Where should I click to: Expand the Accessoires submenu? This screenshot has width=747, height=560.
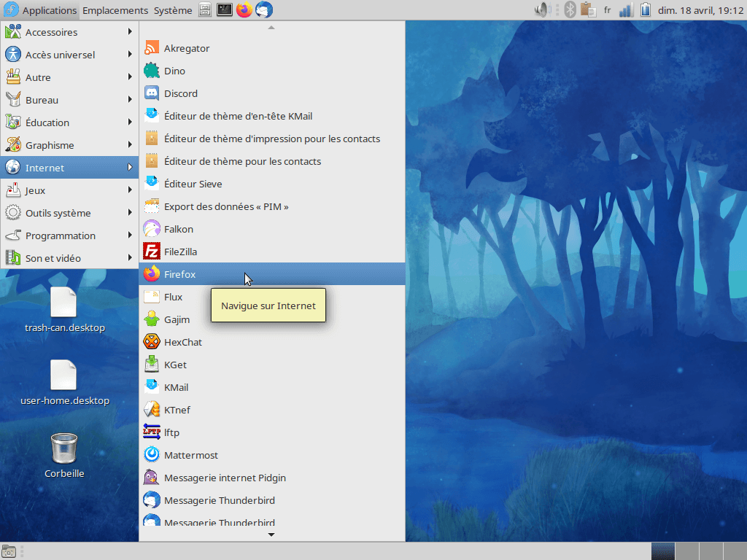tap(69, 32)
